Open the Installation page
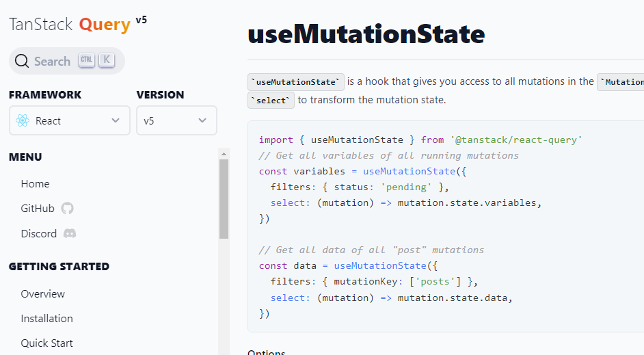644x355 pixels. (x=46, y=319)
